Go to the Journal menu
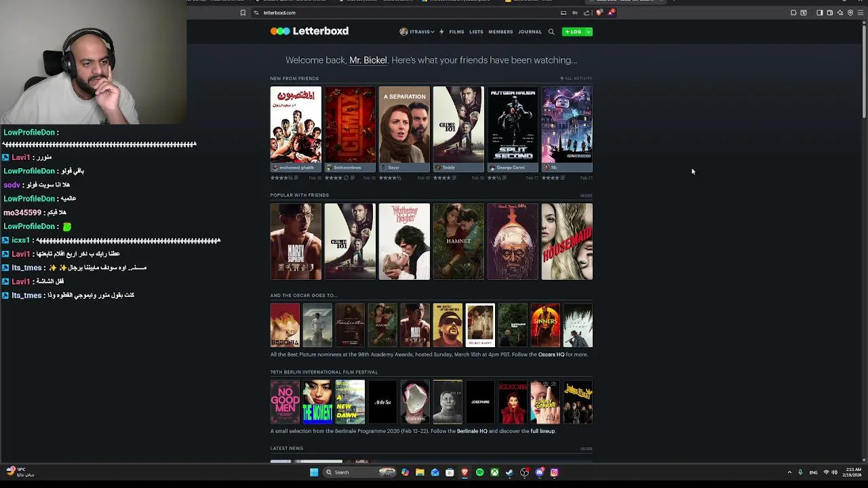The height and width of the screenshot is (488, 868). point(530,32)
